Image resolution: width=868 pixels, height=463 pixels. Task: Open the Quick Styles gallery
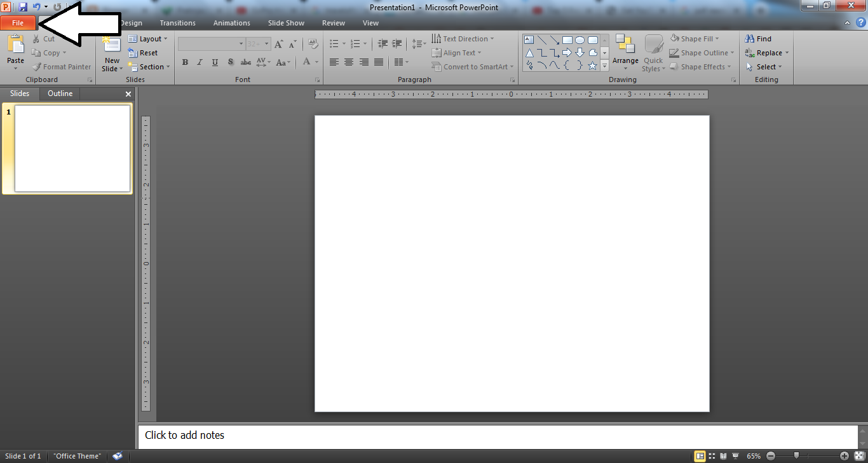point(653,53)
